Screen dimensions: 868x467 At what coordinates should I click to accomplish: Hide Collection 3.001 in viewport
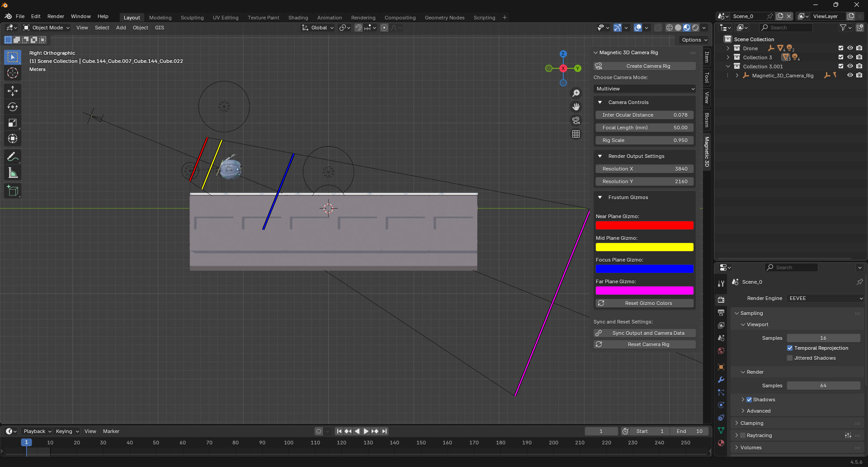850,67
